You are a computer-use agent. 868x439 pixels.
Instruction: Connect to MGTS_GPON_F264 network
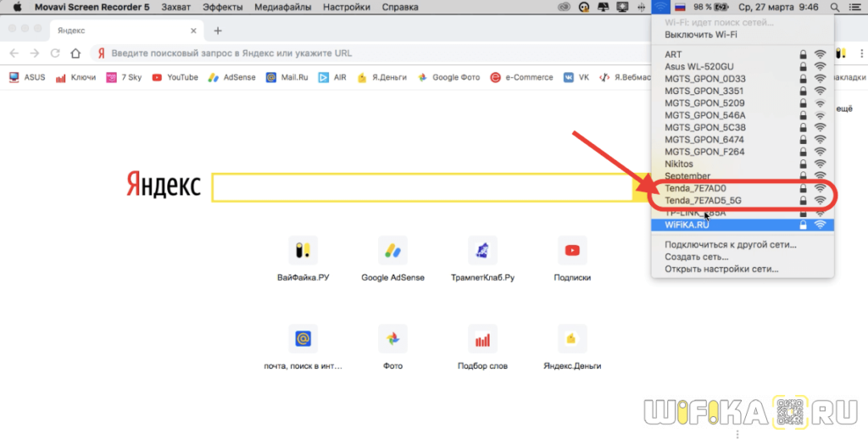tap(743, 152)
